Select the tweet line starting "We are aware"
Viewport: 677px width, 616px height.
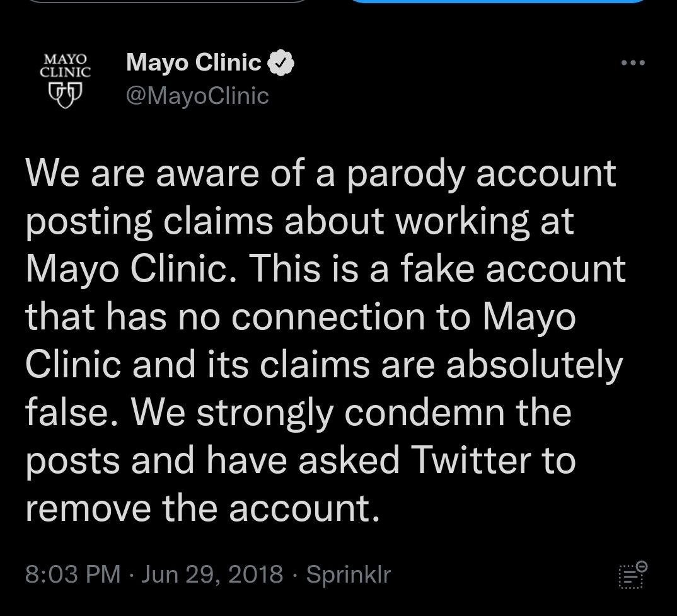[x=320, y=173]
